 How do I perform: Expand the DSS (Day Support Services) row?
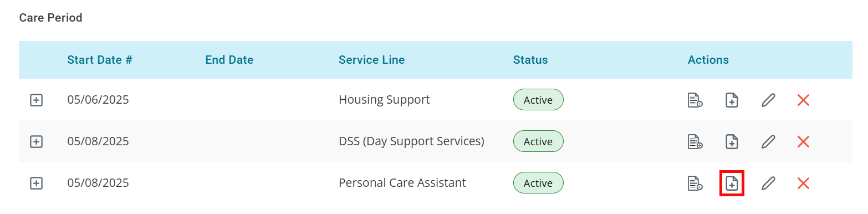click(x=36, y=142)
